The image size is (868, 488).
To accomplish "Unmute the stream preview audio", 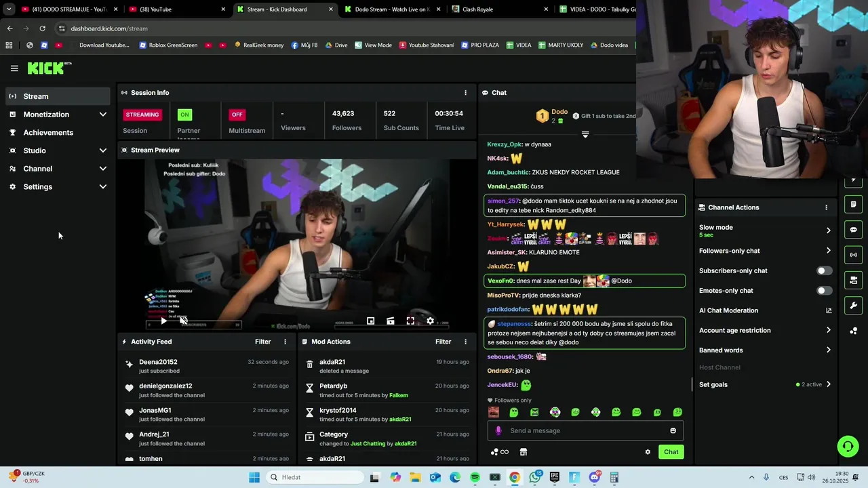I will point(183,321).
